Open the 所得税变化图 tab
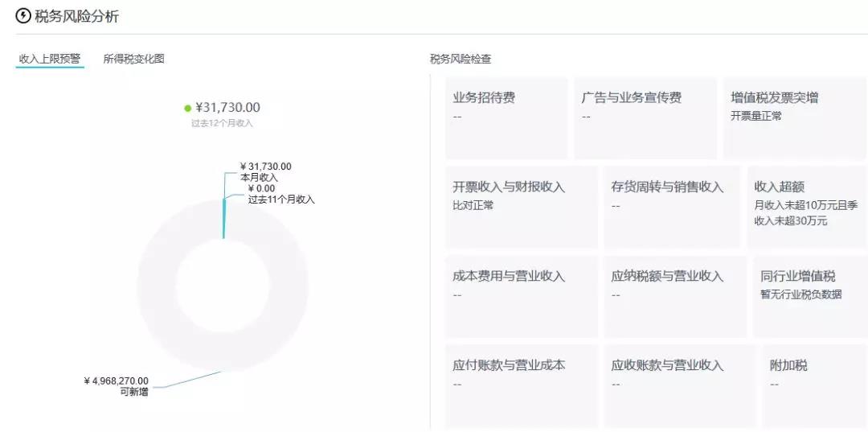 134,59
